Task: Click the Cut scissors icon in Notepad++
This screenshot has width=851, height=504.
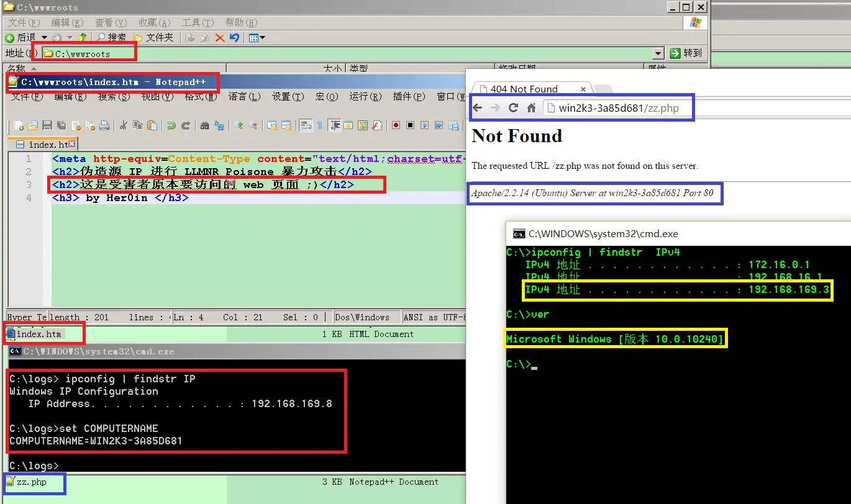Action: click(x=123, y=125)
